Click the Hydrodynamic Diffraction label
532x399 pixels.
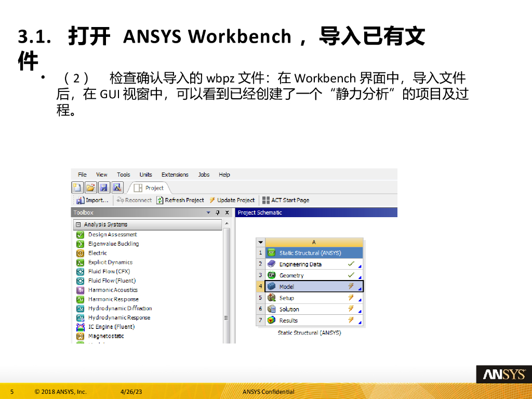point(120,309)
